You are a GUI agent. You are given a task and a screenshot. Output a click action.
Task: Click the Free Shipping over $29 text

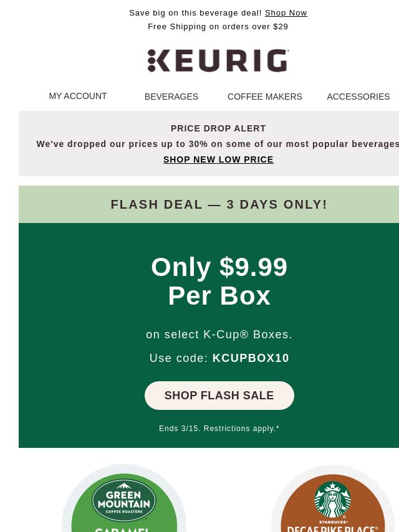pyautogui.click(x=218, y=26)
